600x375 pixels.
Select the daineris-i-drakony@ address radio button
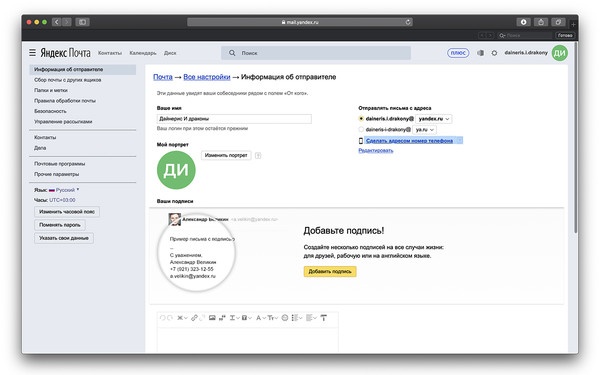tap(361, 129)
